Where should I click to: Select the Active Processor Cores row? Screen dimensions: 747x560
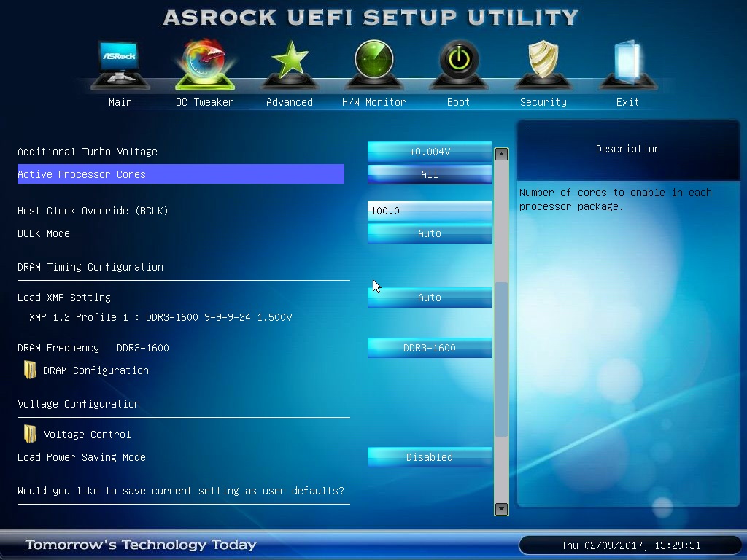tap(181, 174)
